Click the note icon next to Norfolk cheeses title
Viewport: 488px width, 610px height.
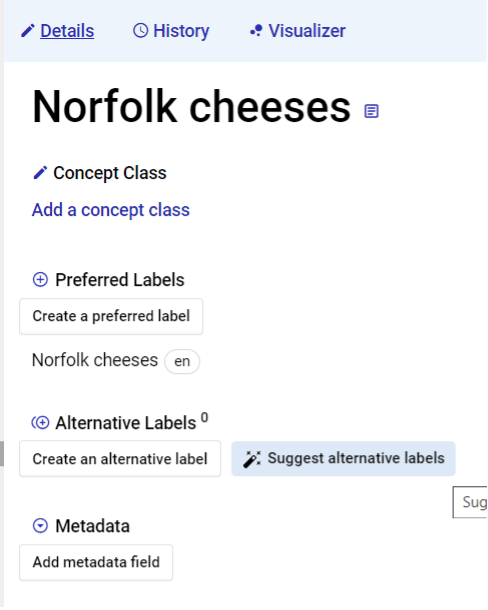pos(371,111)
